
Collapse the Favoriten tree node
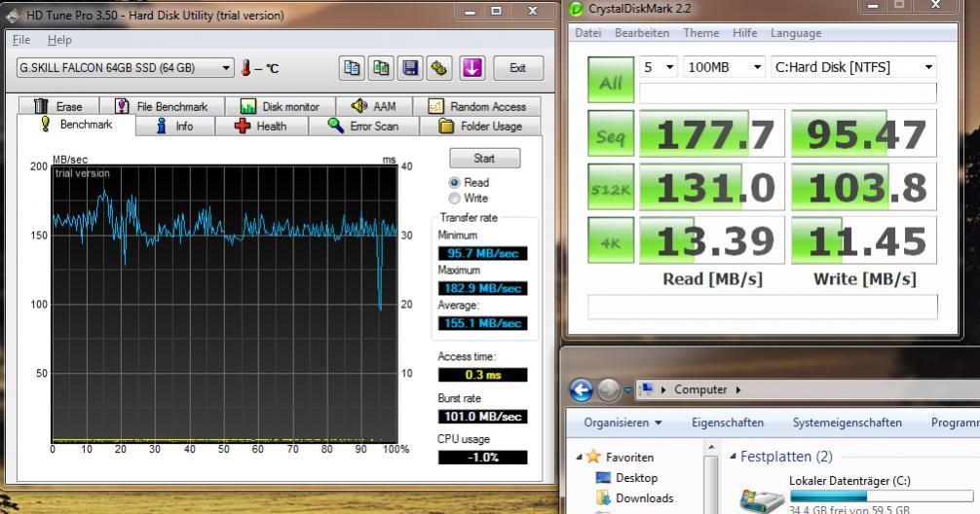579,458
